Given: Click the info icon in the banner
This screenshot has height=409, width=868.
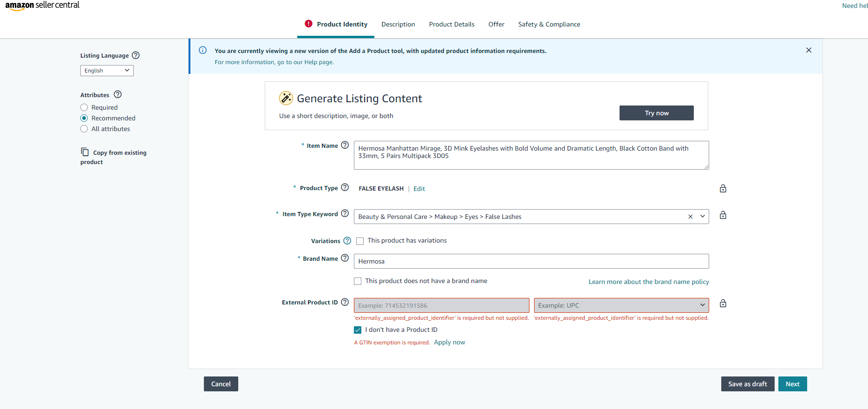Looking at the screenshot, I should click(x=203, y=50).
